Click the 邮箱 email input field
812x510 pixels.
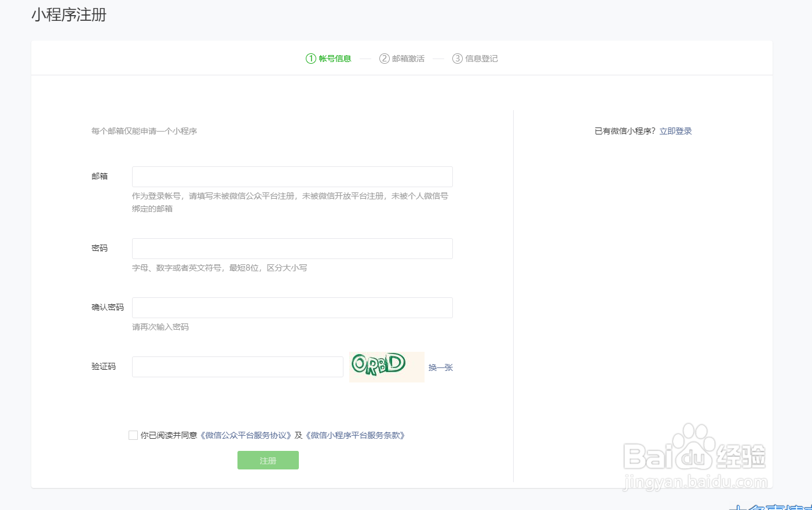[292, 177]
